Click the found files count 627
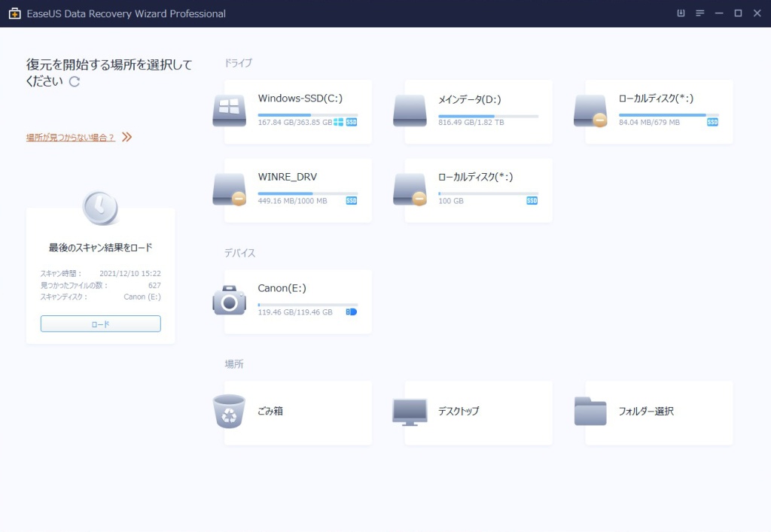Screen dimensions: 771x532 coord(154,285)
